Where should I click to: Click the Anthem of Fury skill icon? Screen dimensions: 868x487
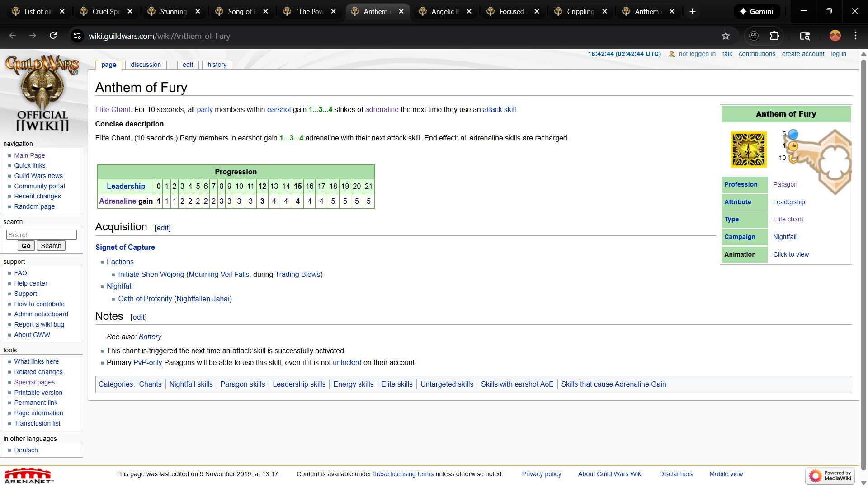pyautogui.click(x=748, y=150)
